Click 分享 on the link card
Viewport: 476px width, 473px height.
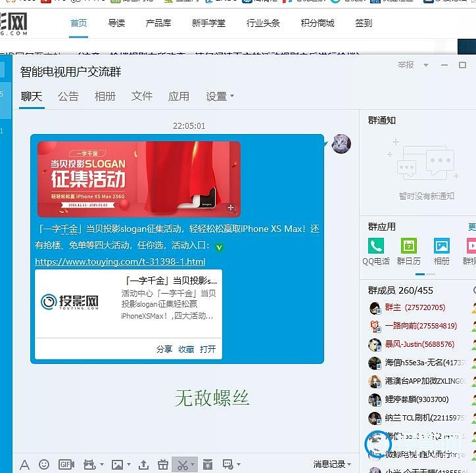pyautogui.click(x=164, y=349)
